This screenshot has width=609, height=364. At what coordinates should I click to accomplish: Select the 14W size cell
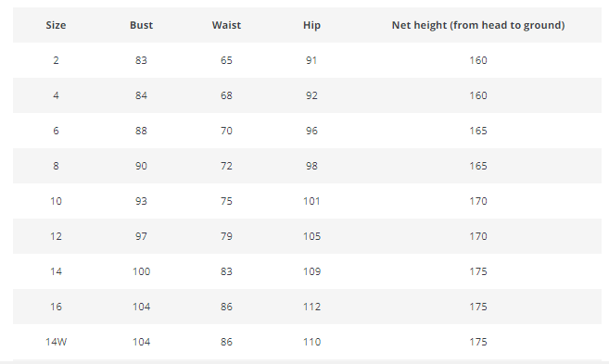[56, 342]
